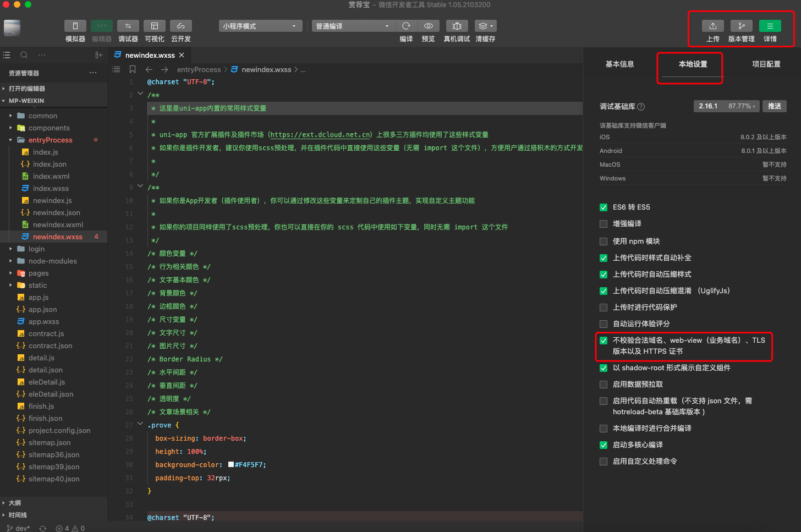The height and width of the screenshot is (532, 801).
Task: Open project.config.json in file tree
Action: (59, 431)
